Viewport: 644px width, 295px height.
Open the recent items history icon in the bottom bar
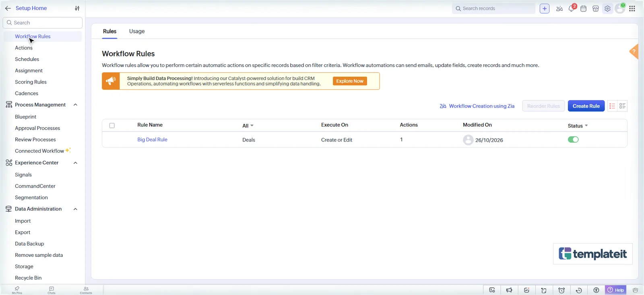(x=579, y=290)
